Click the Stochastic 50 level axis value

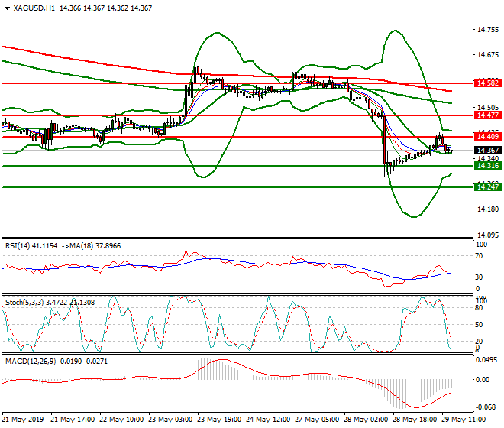[x=479, y=325]
